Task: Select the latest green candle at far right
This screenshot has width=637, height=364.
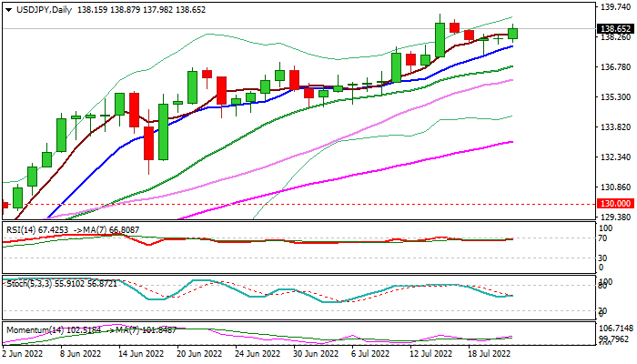Action: coord(513,33)
